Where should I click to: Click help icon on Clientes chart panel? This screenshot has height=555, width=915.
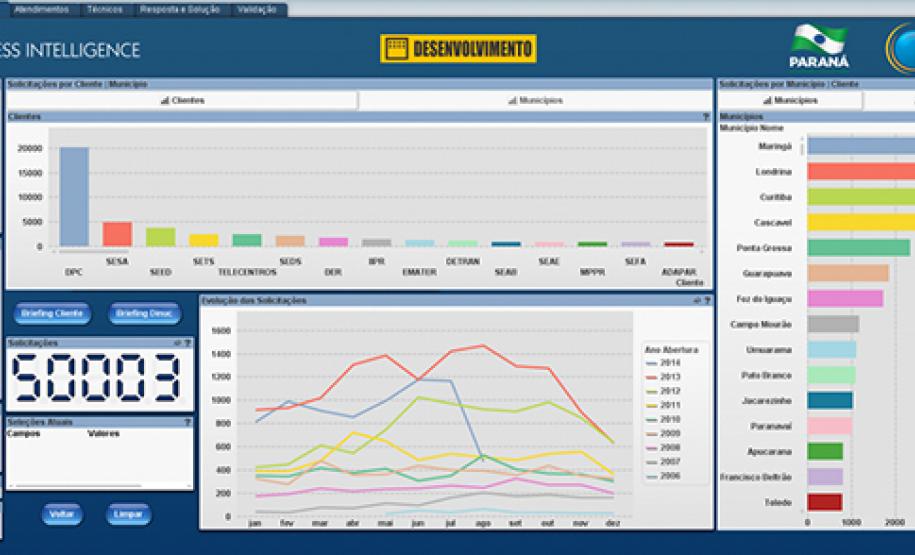point(706,117)
